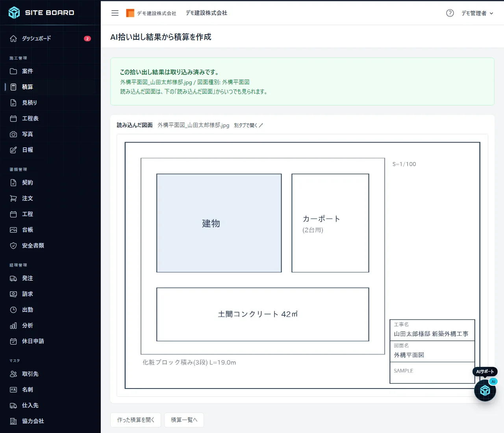Click 別タブで開く link

tap(248, 125)
